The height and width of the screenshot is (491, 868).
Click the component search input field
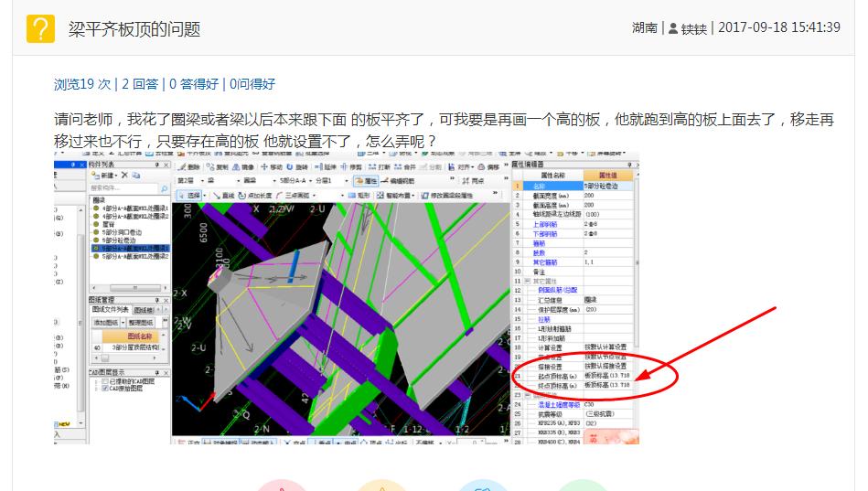tap(124, 188)
